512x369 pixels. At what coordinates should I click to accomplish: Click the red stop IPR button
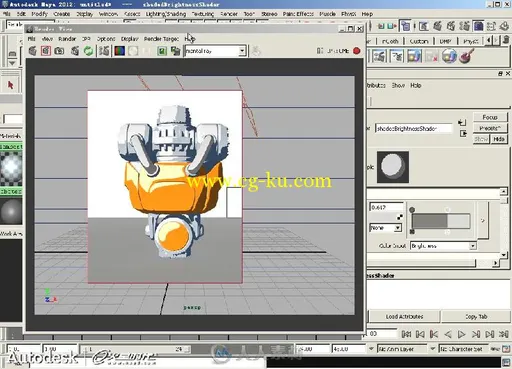coord(357,51)
